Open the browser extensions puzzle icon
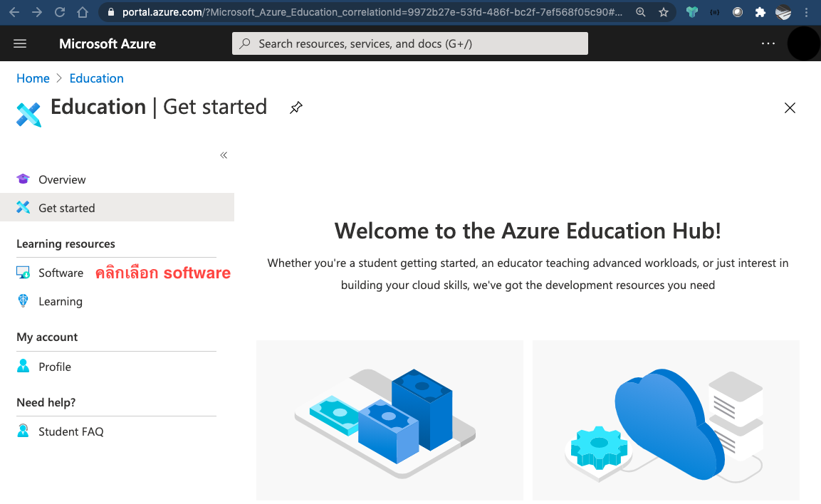 (760, 12)
